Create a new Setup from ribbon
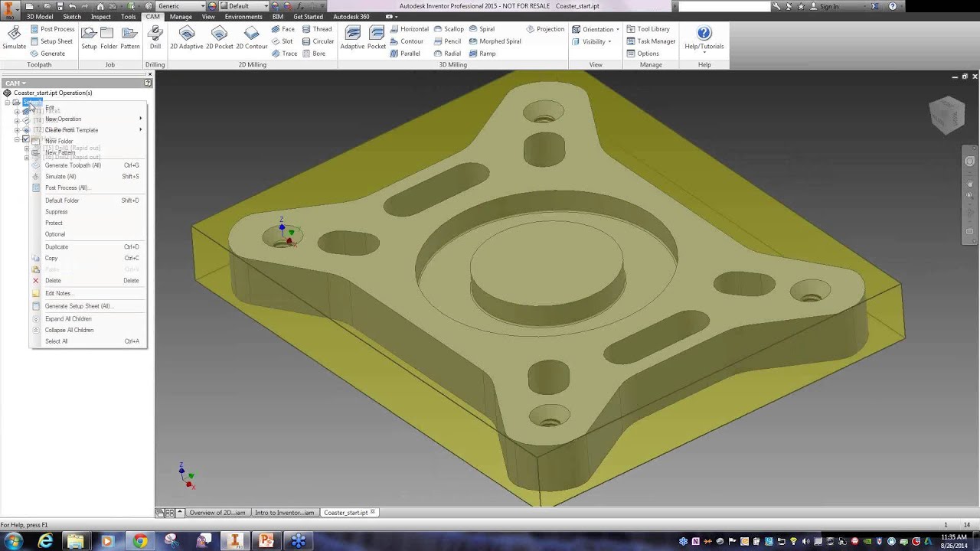The image size is (980, 551). [89, 38]
